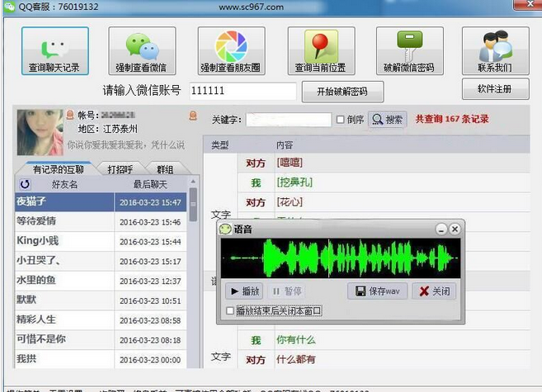This screenshot has width=542, height=392.
Task: Switch to the 有记录的互聊 tab
Action: pyautogui.click(x=58, y=169)
